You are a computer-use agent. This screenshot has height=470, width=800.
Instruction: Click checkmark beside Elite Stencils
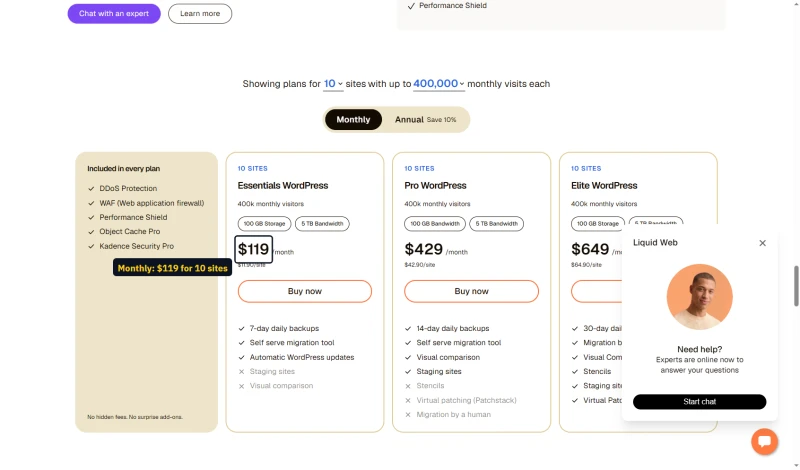click(575, 372)
